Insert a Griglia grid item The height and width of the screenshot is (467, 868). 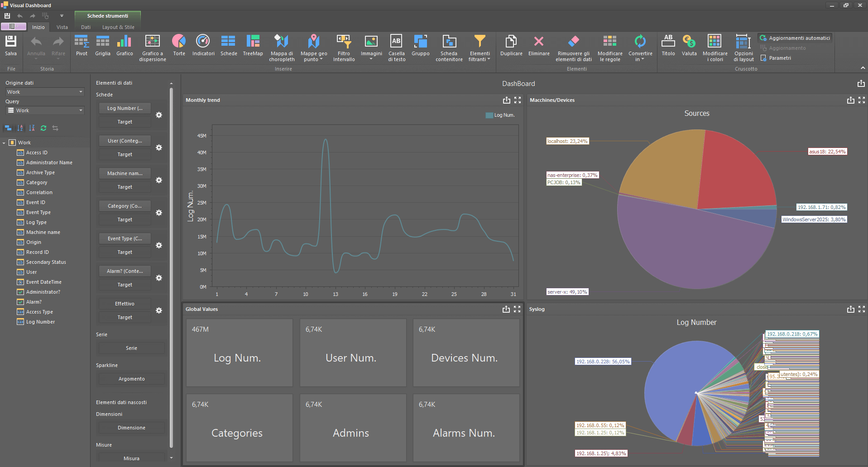coord(103,46)
